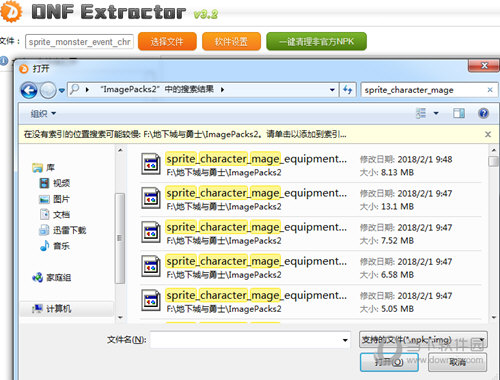Click the "ImagePacks2" 中的搜索结果 breadcrumb
Viewport: 500px width, 380px height.
pyautogui.click(x=158, y=89)
